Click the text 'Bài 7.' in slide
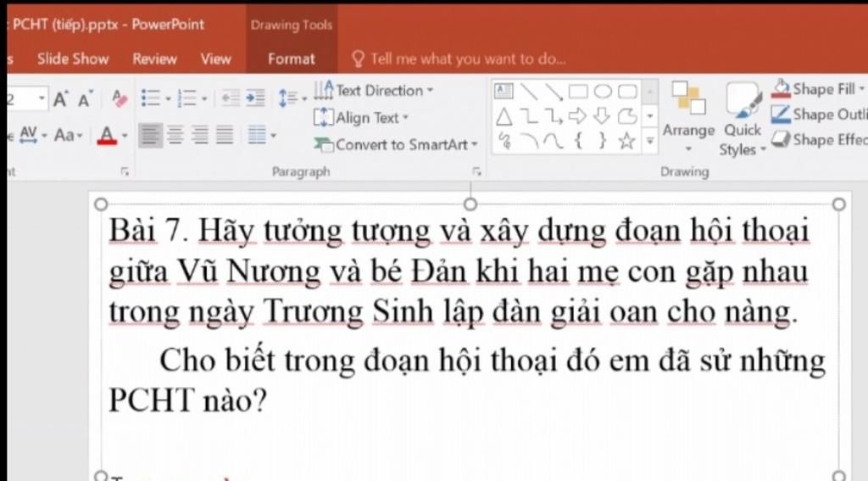868x481 pixels. (x=148, y=230)
